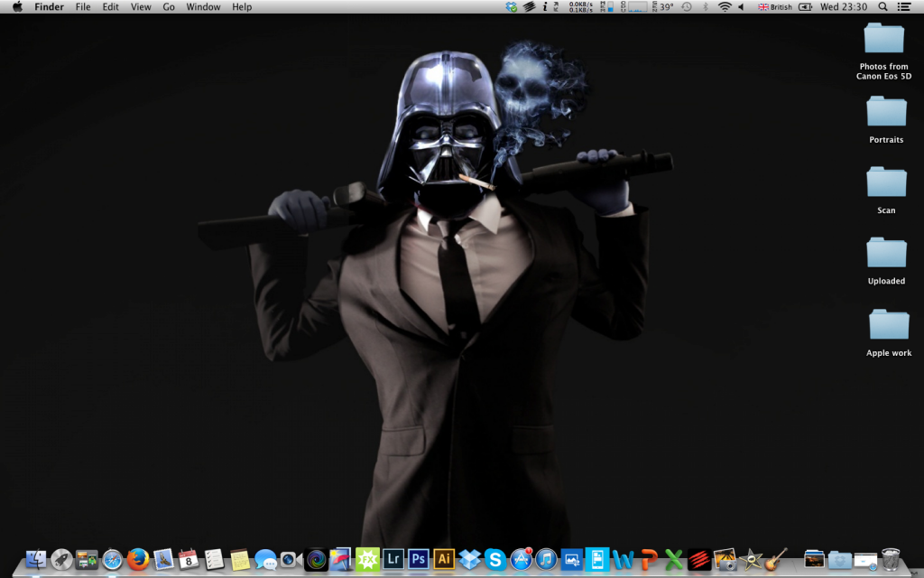Launch FaceTime camera icon in Dock
The image size is (924, 578).
291,559
